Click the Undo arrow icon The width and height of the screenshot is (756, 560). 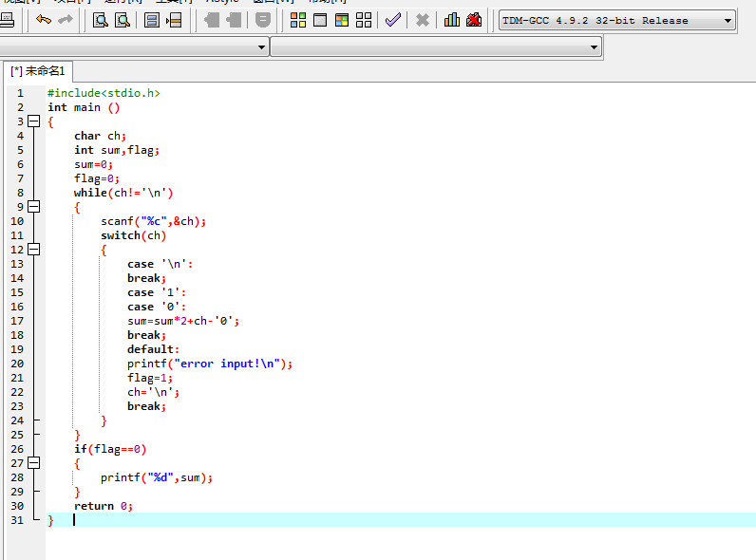click(43, 20)
